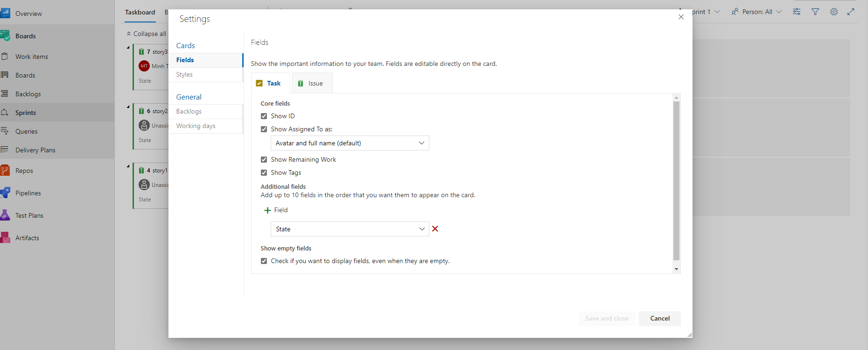Click the dialog resize grip corner
Screen dimensions: 868x350
[x=690, y=335]
